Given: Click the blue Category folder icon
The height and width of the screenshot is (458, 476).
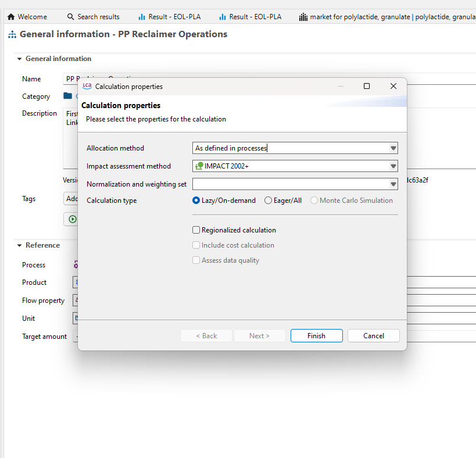Looking at the screenshot, I should pos(68,96).
